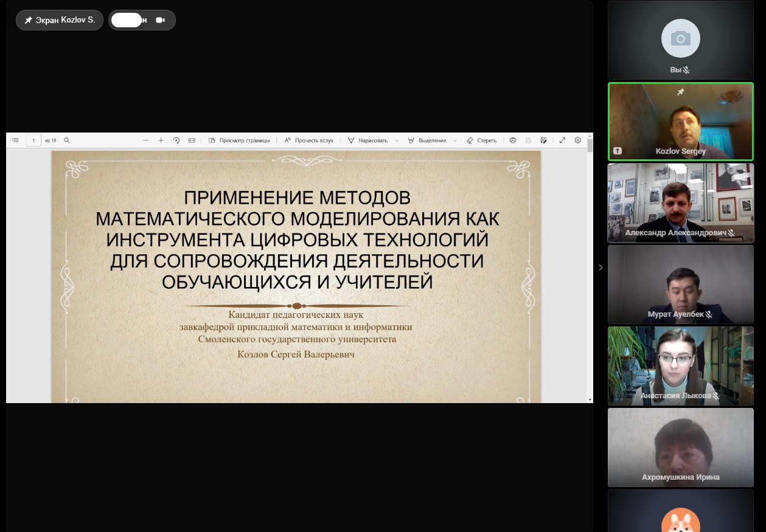Enter full screen PDF mode

click(562, 140)
